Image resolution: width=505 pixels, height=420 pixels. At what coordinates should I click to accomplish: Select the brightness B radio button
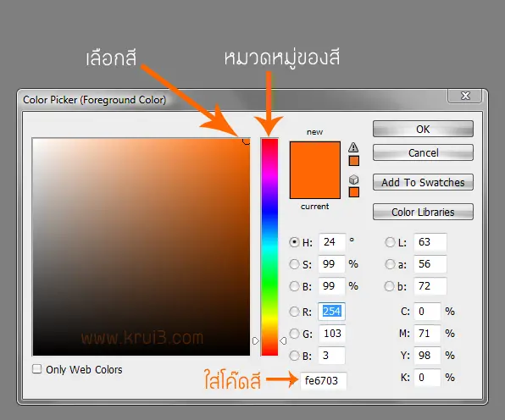click(x=294, y=286)
